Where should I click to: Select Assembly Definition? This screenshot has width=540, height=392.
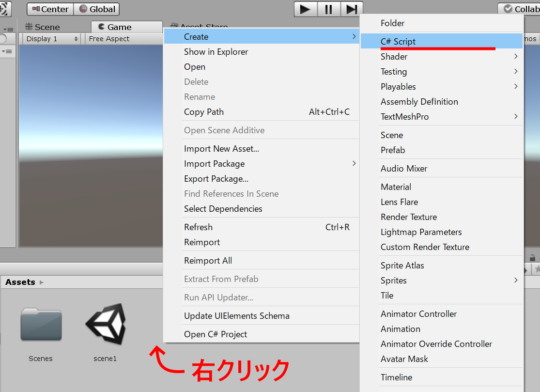[x=442, y=102]
